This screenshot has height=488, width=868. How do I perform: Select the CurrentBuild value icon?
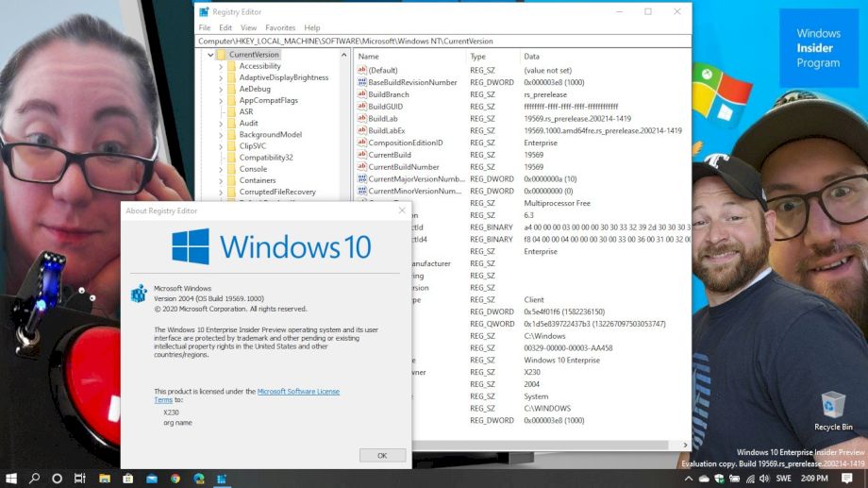[x=362, y=155]
